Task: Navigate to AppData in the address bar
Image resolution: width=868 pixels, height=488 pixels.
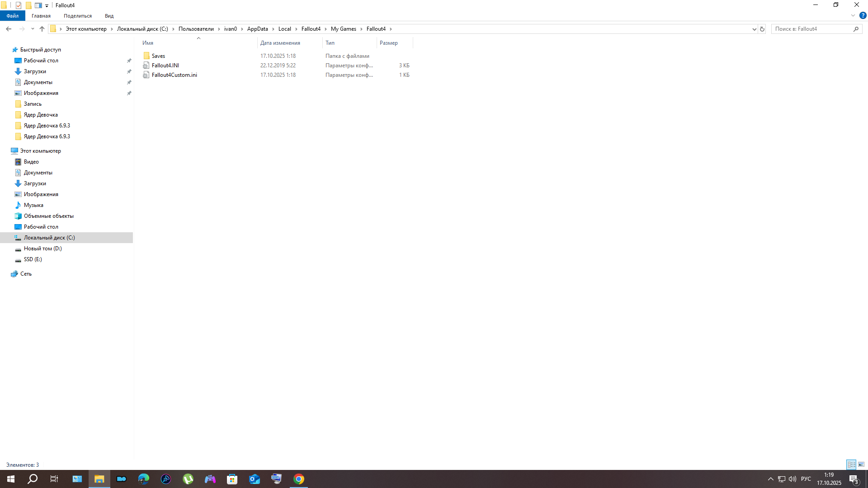Action: [258, 29]
